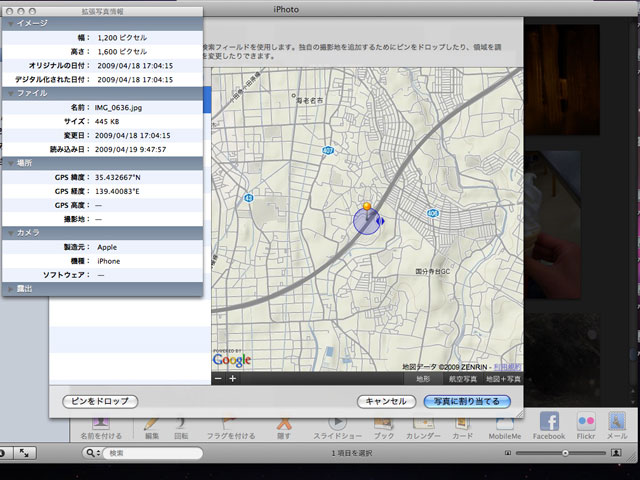Click route 407 marker on the map

pyautogui.click(x=328, y=151)
